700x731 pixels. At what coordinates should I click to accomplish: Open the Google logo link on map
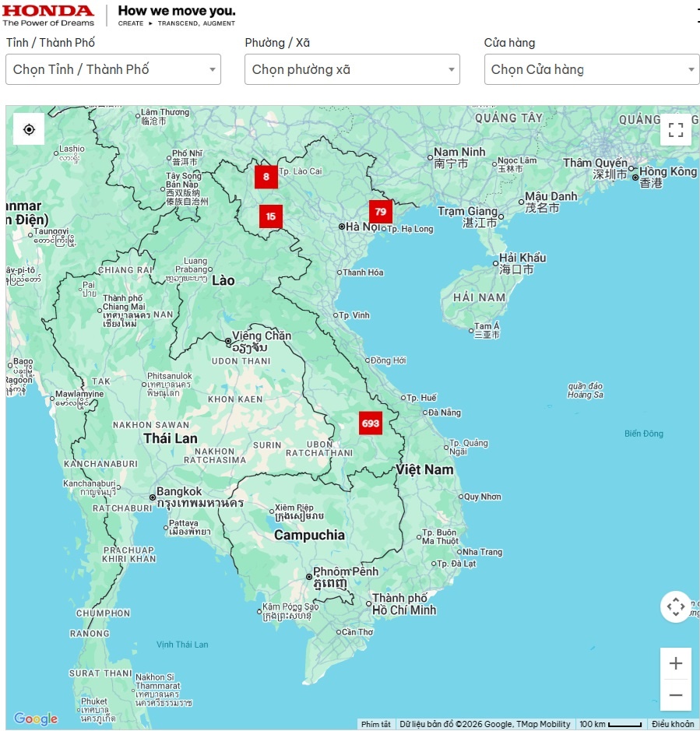click(36, 719)
